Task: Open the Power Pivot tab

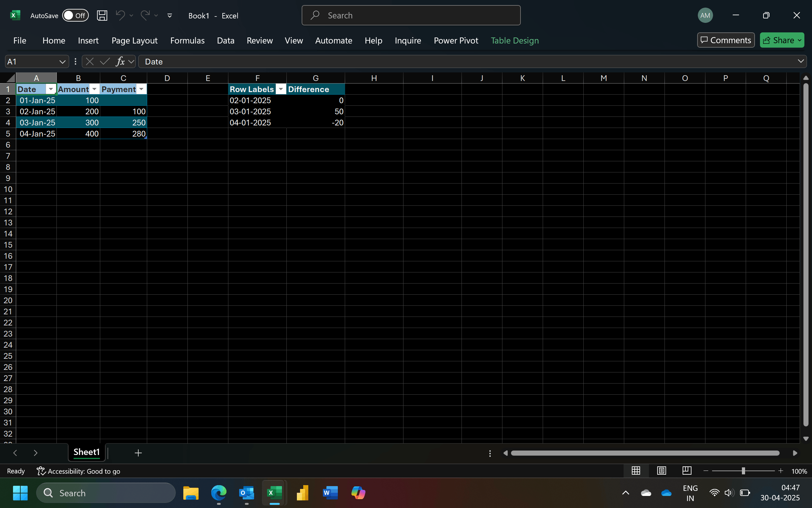Action: coord(456,41)
